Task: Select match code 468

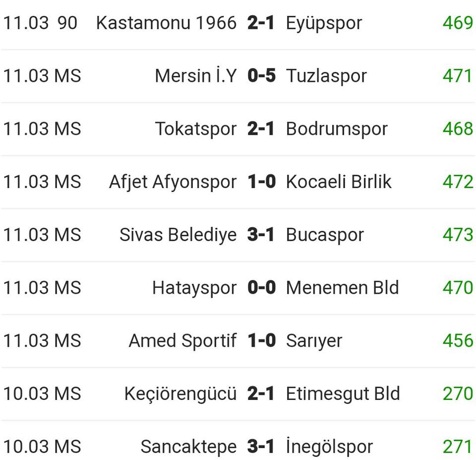Action: tap(458, 129)
